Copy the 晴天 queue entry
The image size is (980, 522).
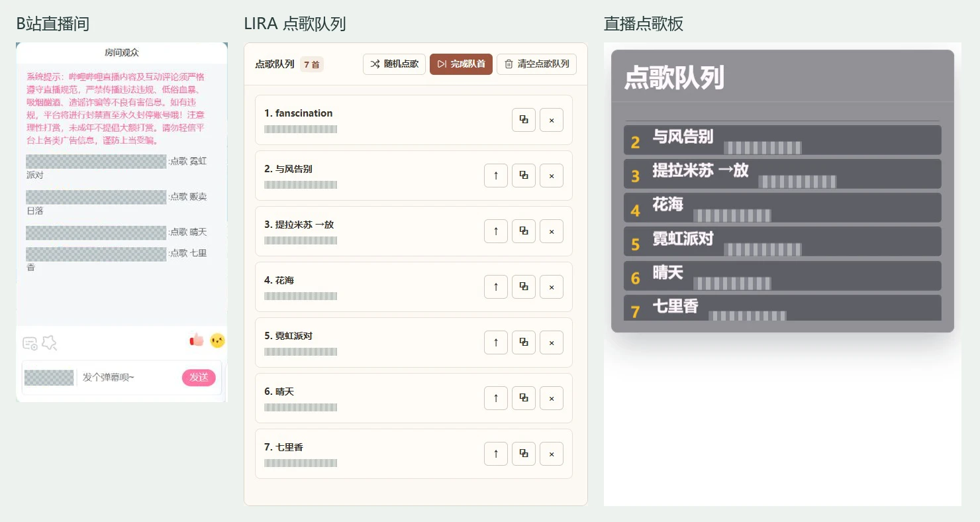coord(524,398)
